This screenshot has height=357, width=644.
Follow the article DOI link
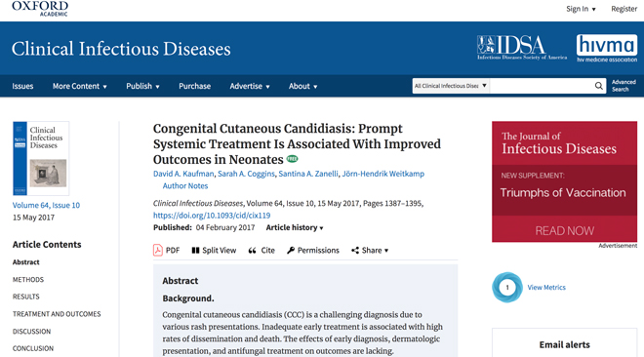(x=212, y=215)
